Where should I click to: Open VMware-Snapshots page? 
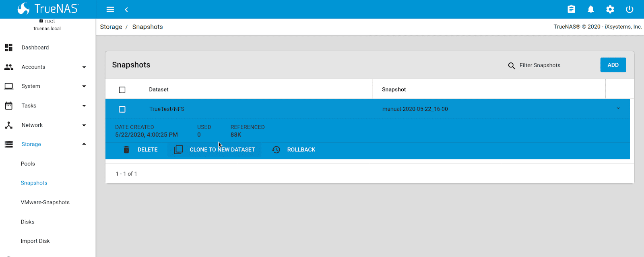coord(45,202)
